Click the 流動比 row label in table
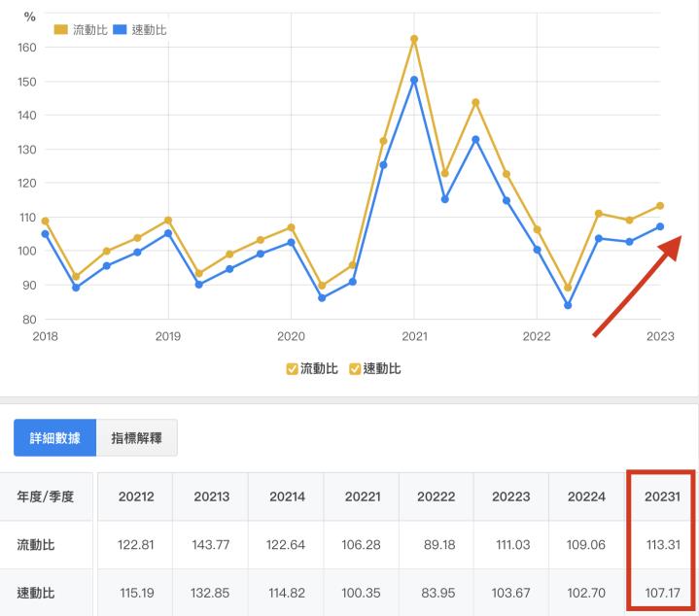The image size is (699, 616). tap(35, 545)
